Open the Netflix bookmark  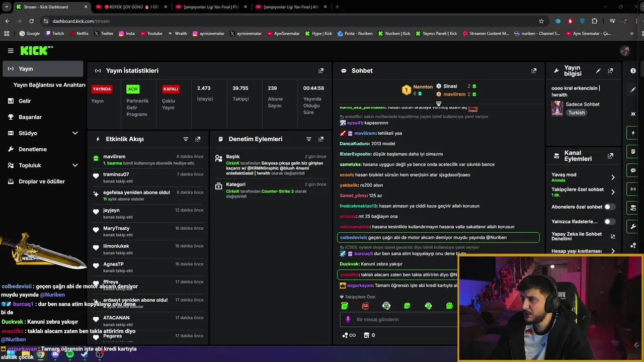coord(79,33)
